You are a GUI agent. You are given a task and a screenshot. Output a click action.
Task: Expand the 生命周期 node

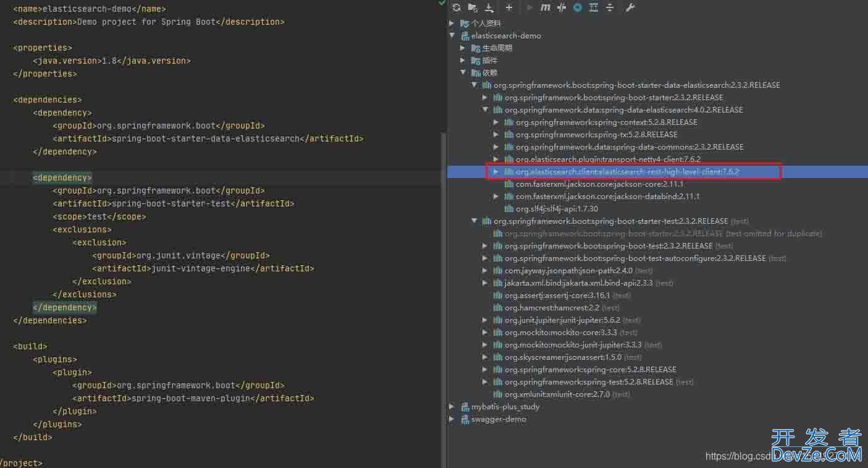tap(463, 48)
